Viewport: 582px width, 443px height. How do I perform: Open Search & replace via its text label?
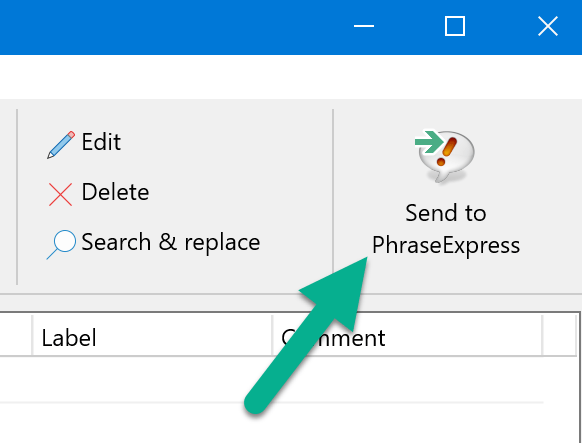(x=171, y=243)
